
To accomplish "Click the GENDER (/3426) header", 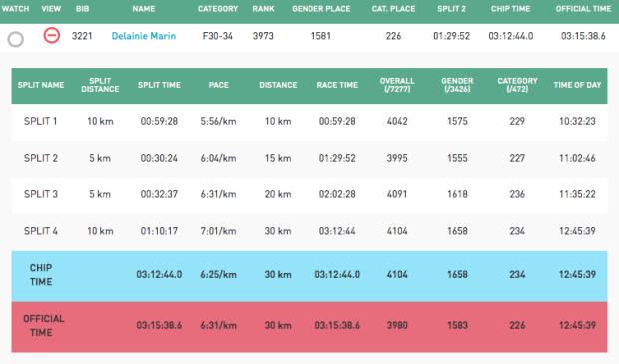I will pos(457,85).
